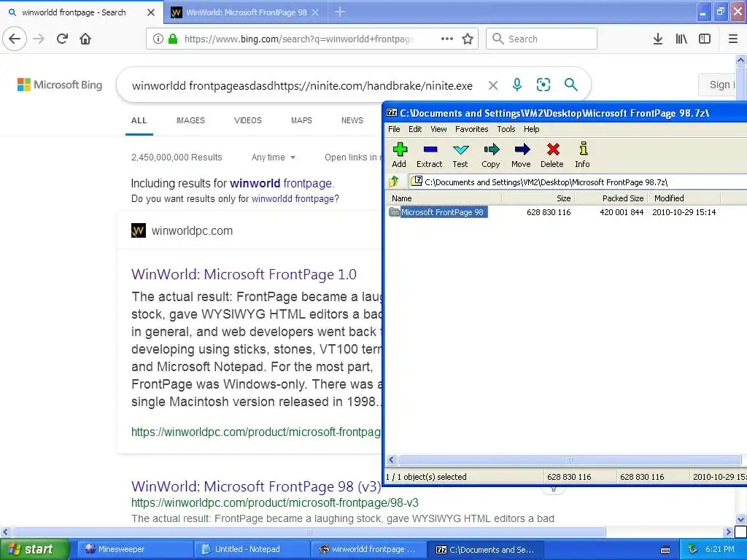Open the Microsoft Bing logo link
The width and height of the screenshot is (747, 560).
click(60, 85)
